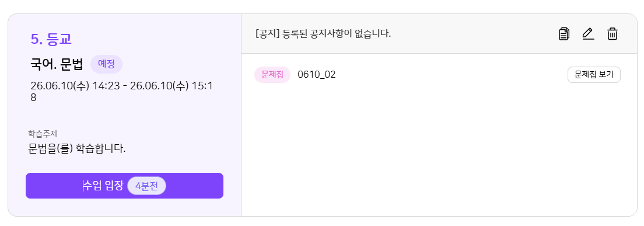Click the 예정 status badge
Viewport: 644px width, 226px height.
[x=106, y=64]
